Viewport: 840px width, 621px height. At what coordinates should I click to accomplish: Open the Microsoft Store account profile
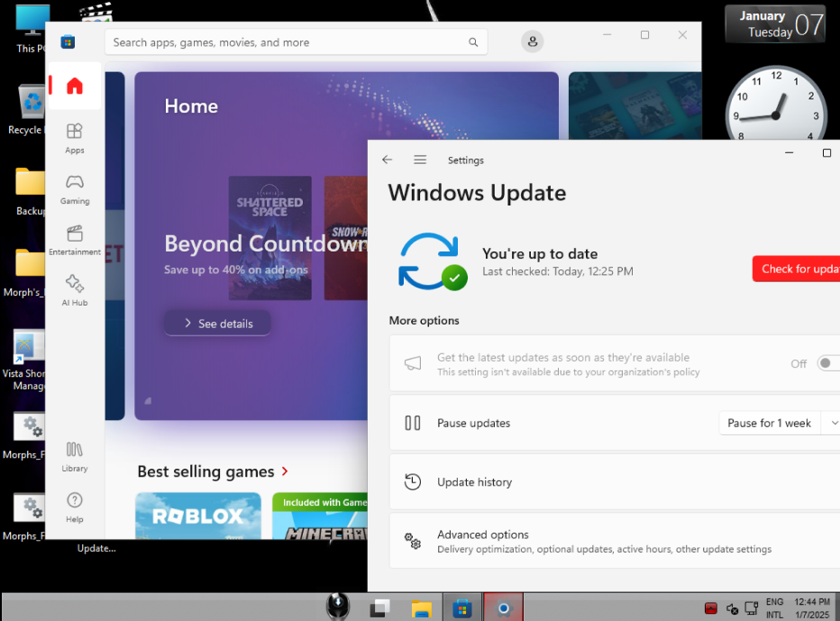tap(533, 41)
